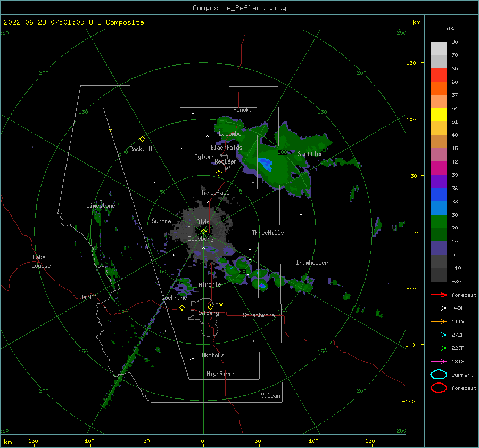Click the HighRiver town label
Image resolution: width=479 pixels, height=448 pixels.
[221, 374]
